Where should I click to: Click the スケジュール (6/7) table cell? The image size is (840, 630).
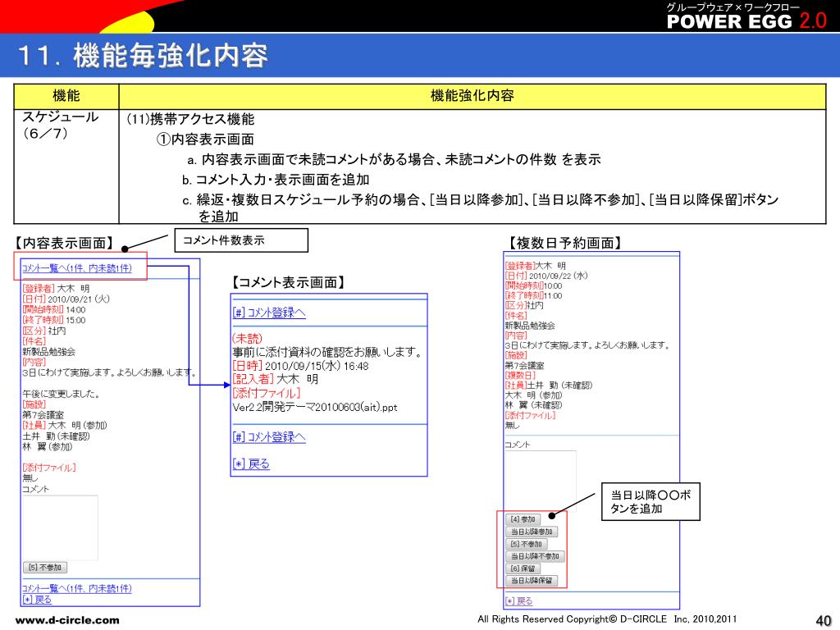click(x=66, y=167)
